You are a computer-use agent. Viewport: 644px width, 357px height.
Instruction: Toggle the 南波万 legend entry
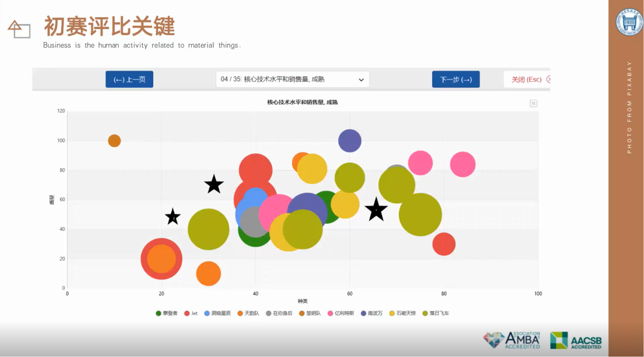click(372, 313)
